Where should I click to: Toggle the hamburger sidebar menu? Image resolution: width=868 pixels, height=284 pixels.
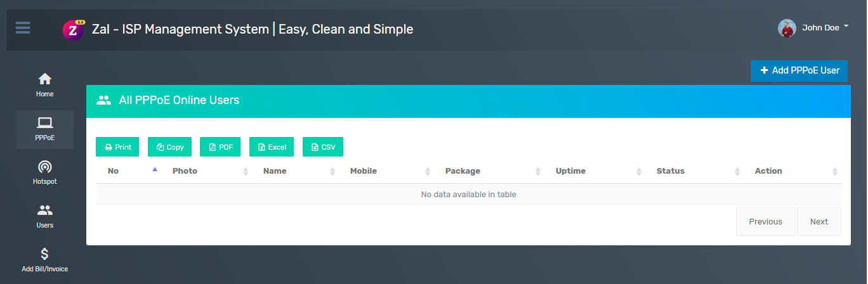(23, 28)
